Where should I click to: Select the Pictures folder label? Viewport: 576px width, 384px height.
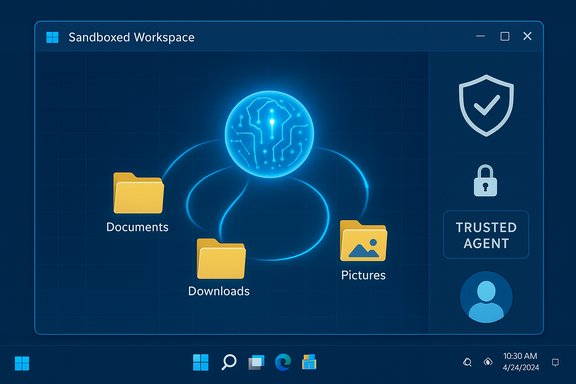click(x=363, y=275)
